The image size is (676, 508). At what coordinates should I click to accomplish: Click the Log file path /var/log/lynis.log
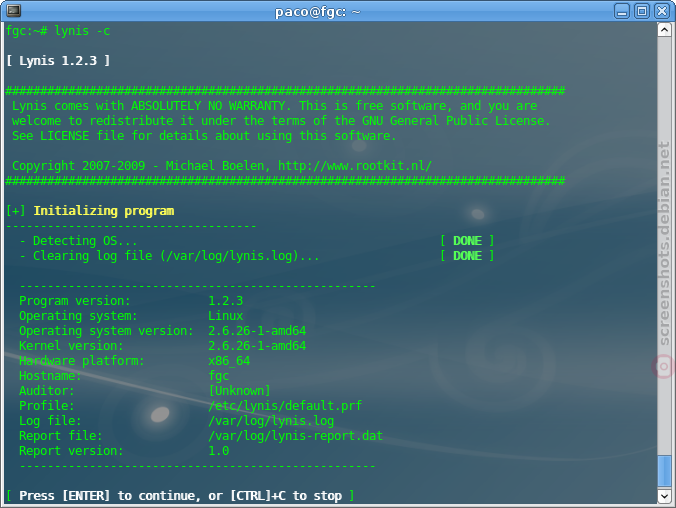coord(271,421)
